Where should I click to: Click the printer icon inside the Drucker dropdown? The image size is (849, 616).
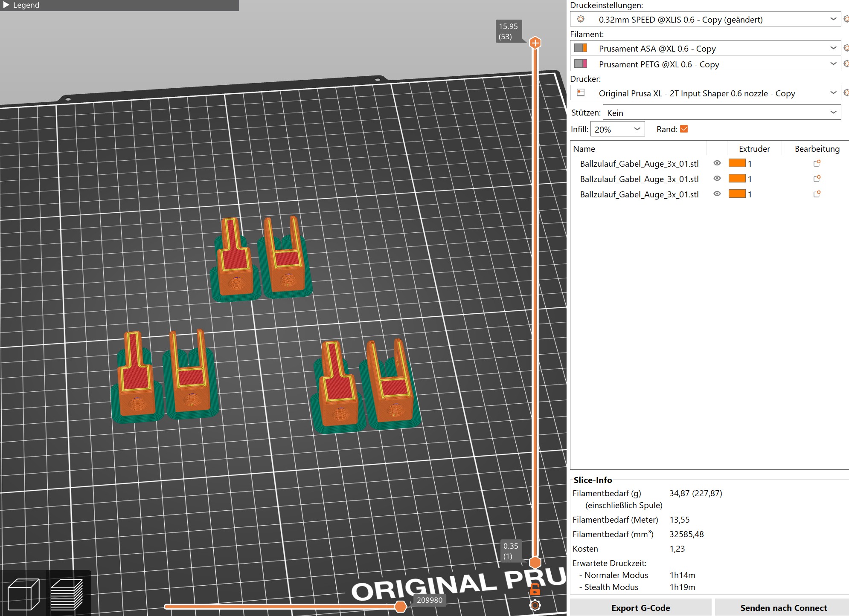pos(581,93)
